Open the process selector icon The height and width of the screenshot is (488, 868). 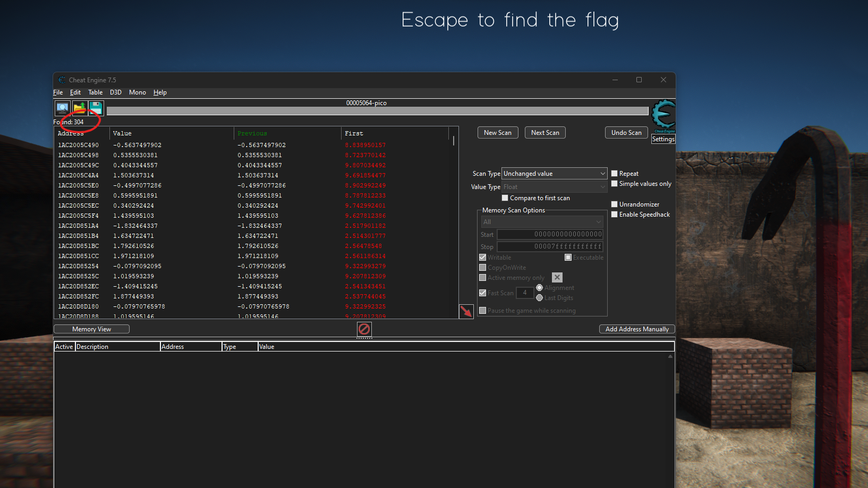63,108
